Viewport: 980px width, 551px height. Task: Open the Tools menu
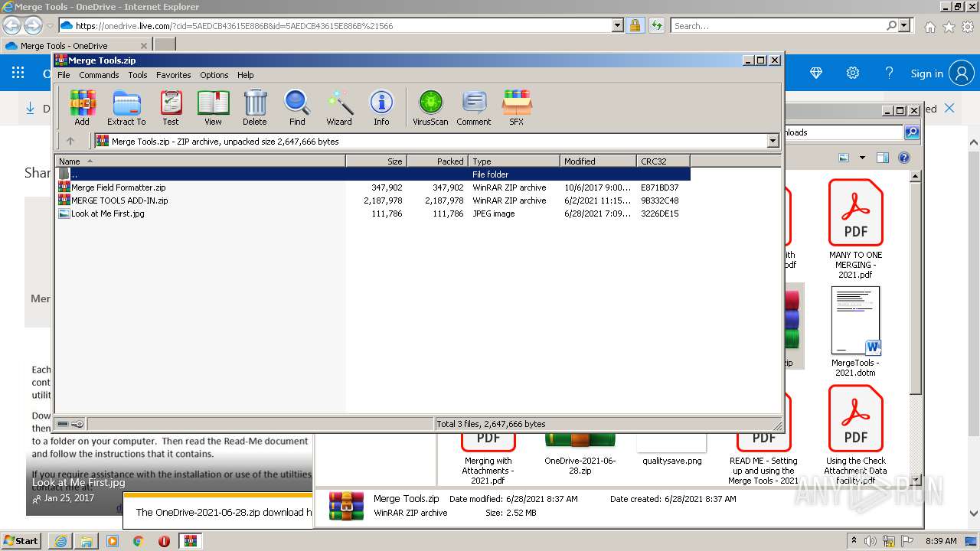pos(138,75)
